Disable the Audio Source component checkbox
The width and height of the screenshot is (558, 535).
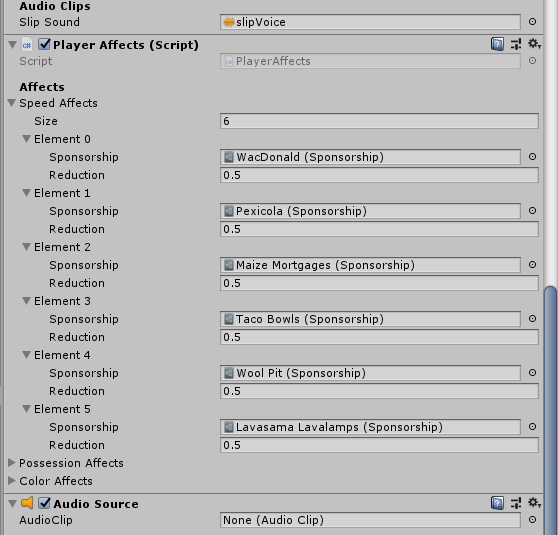(44, 503)
